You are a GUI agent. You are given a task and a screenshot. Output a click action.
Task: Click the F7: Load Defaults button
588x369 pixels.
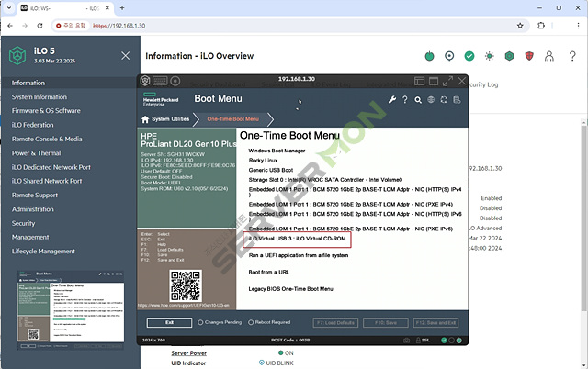click(x=335, y=323)
